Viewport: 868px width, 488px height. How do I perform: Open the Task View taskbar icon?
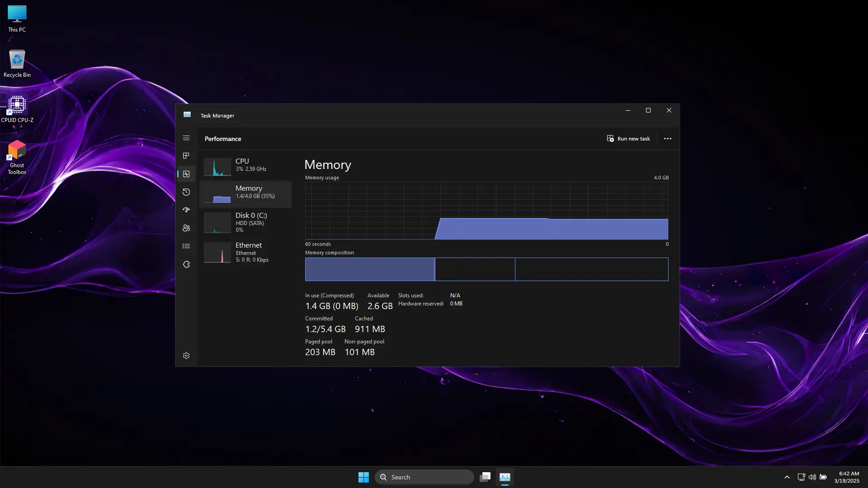pyautogui.click(x=485, y=477)
